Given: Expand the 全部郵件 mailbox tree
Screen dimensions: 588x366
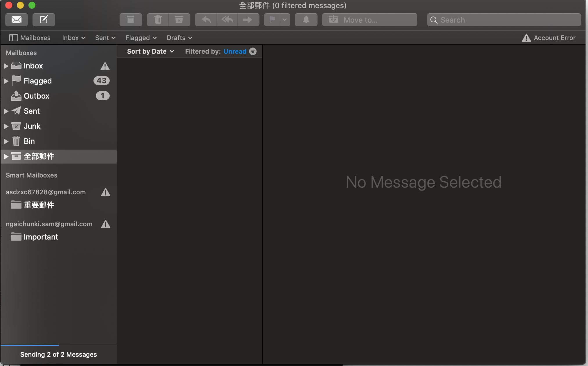Looking at the screenshot, I should coord(6,156).
